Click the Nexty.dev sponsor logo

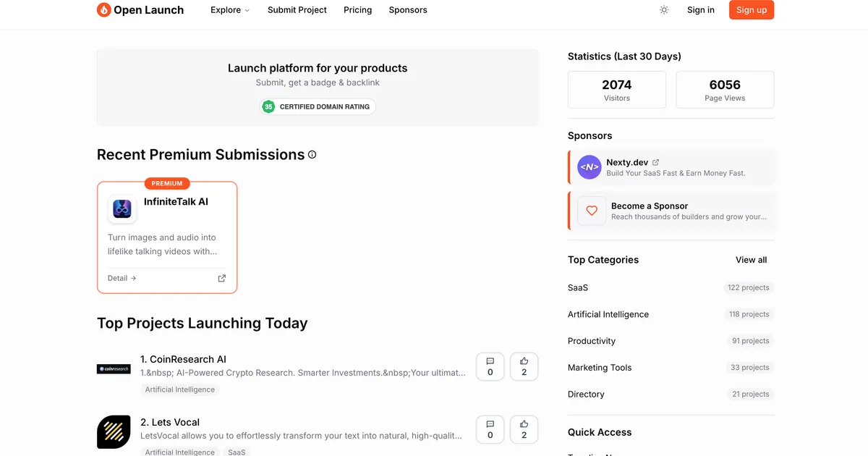coord(590,167)
